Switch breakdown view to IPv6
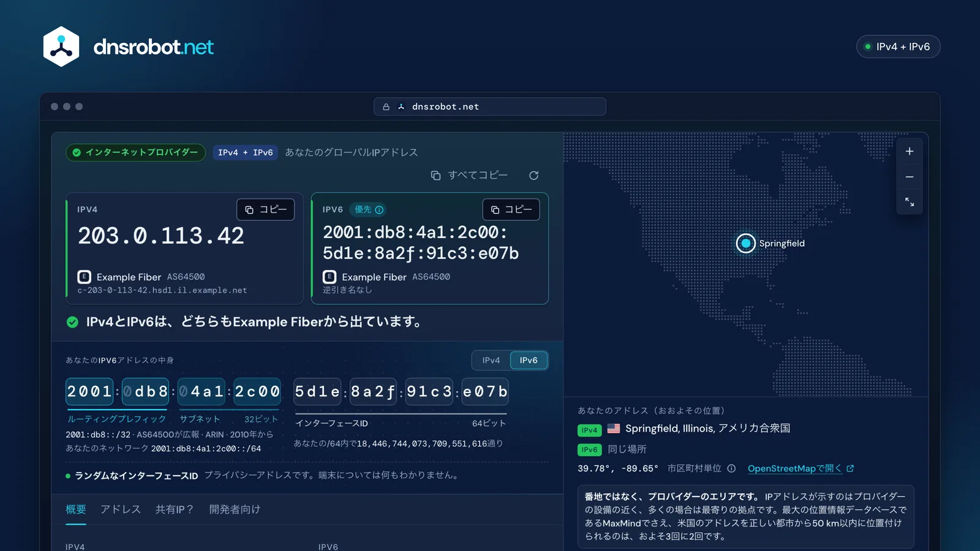The width and height of the screenshot is (980, 551). pos(529,361)
